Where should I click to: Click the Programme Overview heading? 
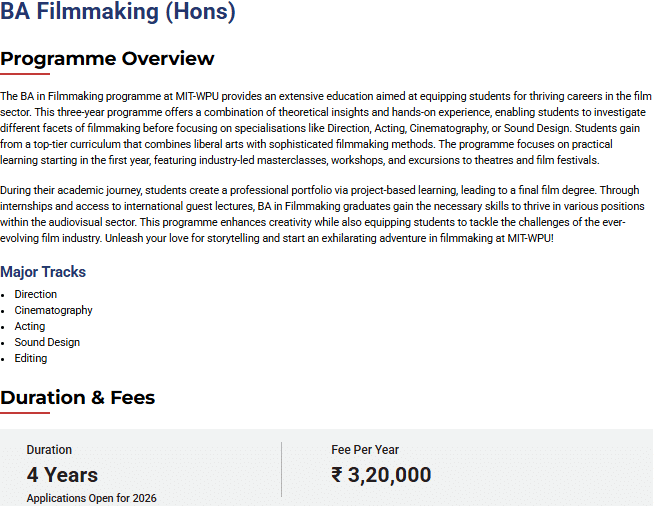click(x=107, y=58)
